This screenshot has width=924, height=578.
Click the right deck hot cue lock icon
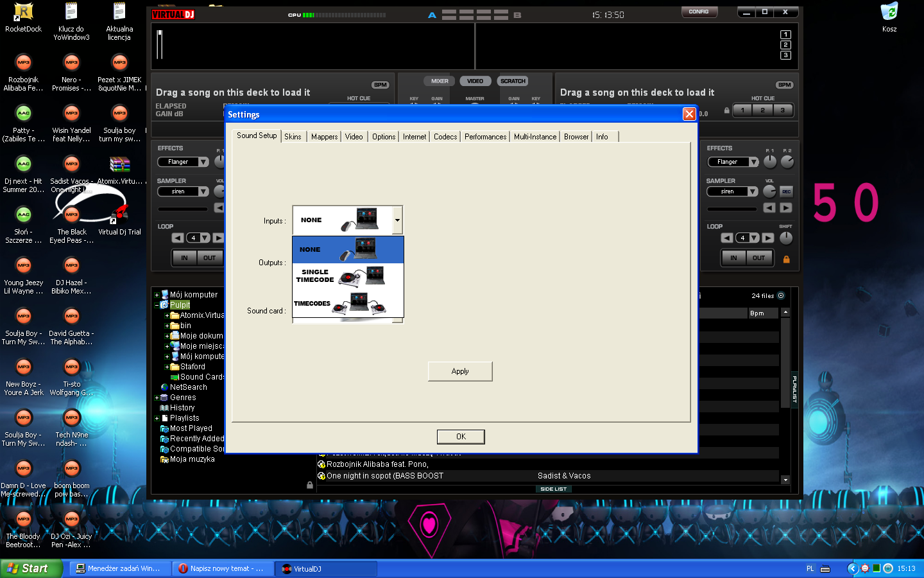pyautogui.click(x=726, y=110)
